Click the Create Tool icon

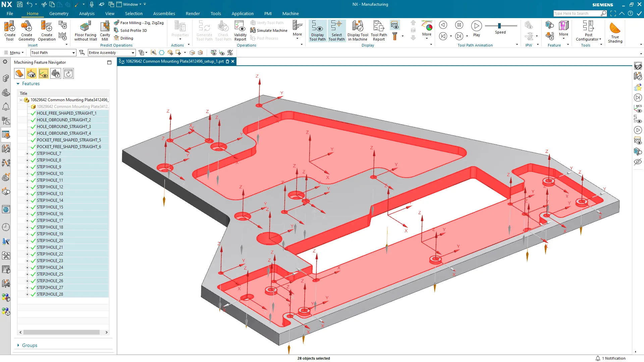(10, 26)
